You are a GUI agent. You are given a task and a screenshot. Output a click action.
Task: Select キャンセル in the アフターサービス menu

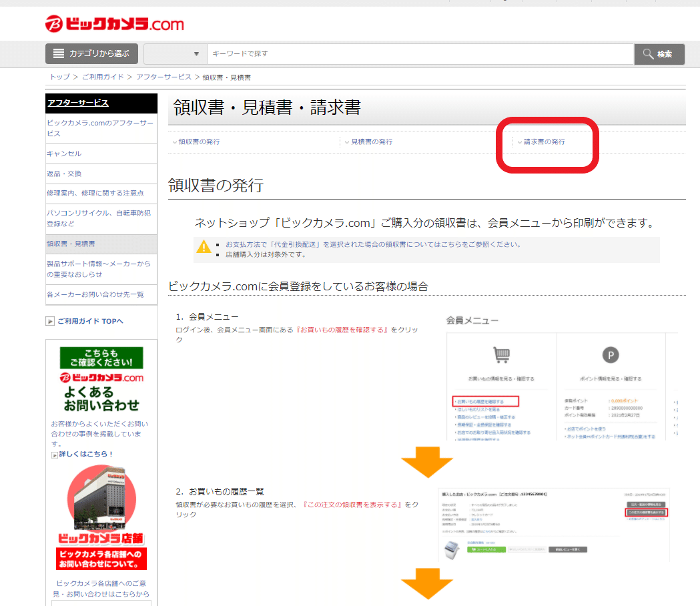[63, 154]
